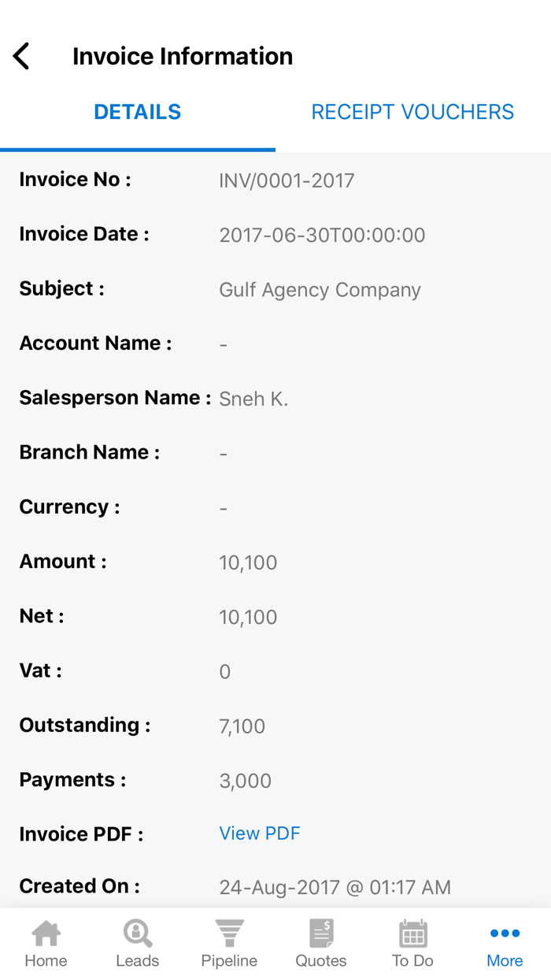This screenshot has width=551, height=980.
Task: Tap the salesperson name Sneh K.
Action: coord(253,399)
